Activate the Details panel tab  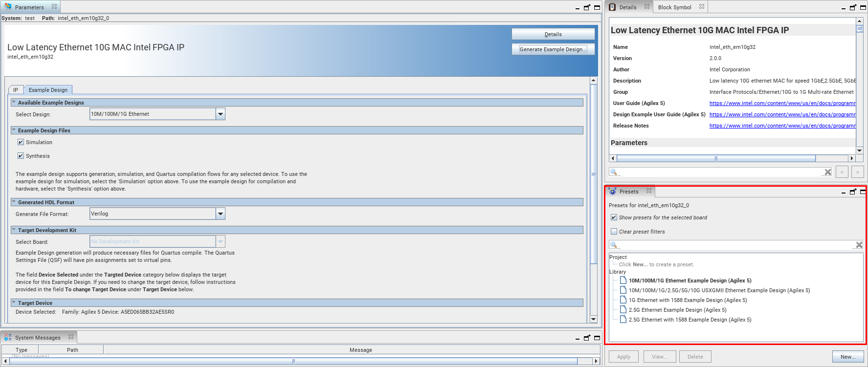click(628, 7)
